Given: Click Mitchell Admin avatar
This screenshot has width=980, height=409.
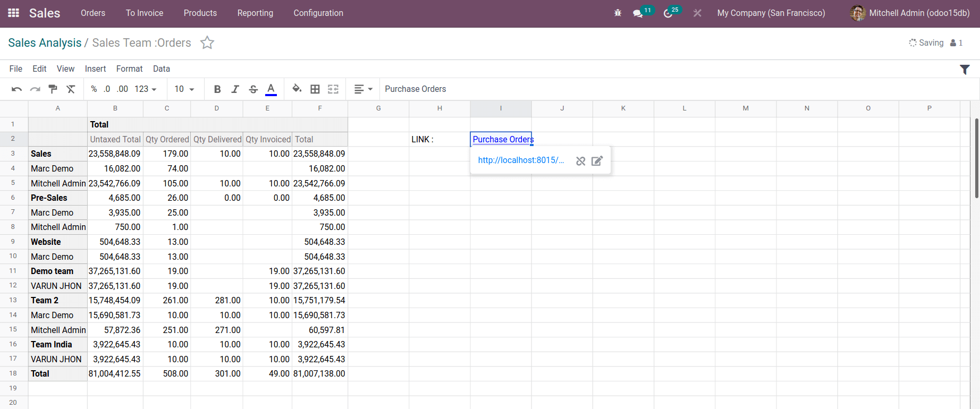Looking at the screenshot, I should tap(858, 13).
